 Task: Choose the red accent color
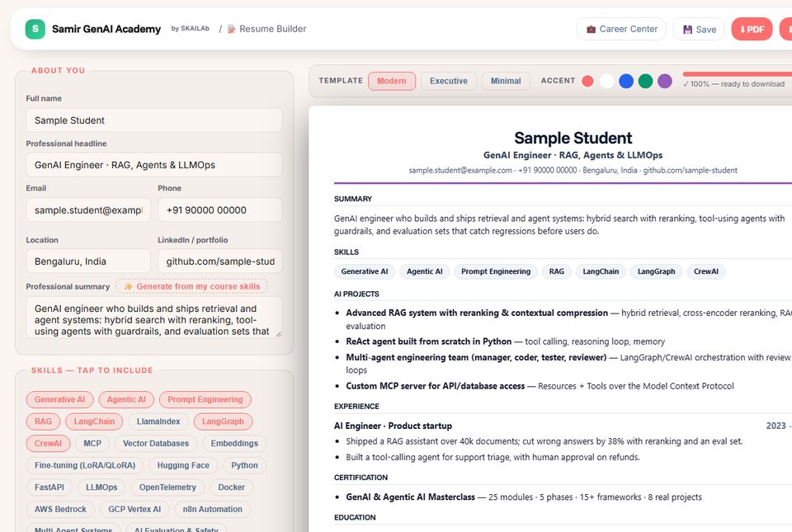point(587,81)
